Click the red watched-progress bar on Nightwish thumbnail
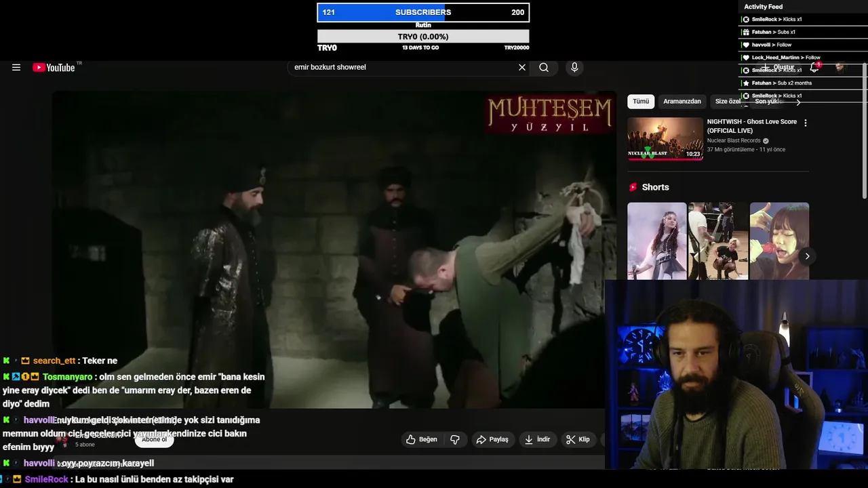Image resolution: width=868 pixels, height=488 pixels. click(665, 159)
